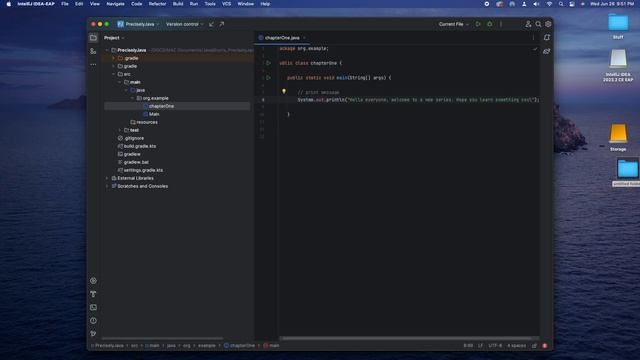This screenshot has height=360, width=640.
Task: Toggle read-only lock icon in status bar
Action: [534, 346]
